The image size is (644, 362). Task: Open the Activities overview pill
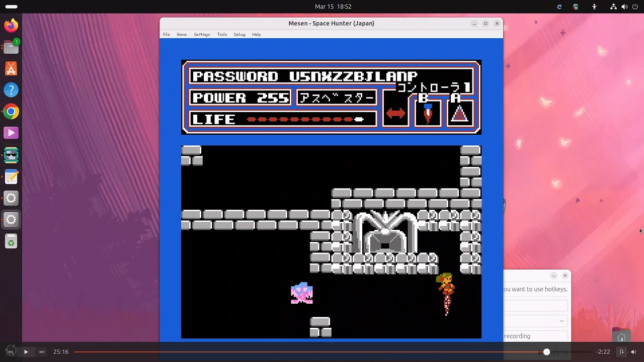pyautogui.click(x=11, y=7)
